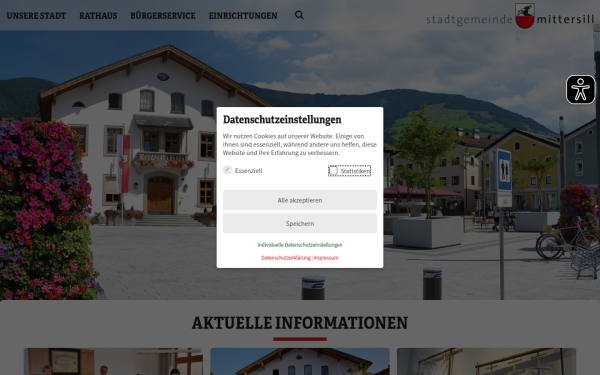Click the Datenschutzeinstellungen dialog title

282,120
